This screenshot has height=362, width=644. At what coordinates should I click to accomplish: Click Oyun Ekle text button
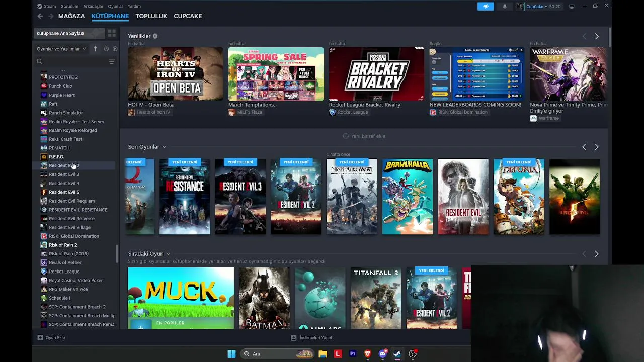point(55,338)
